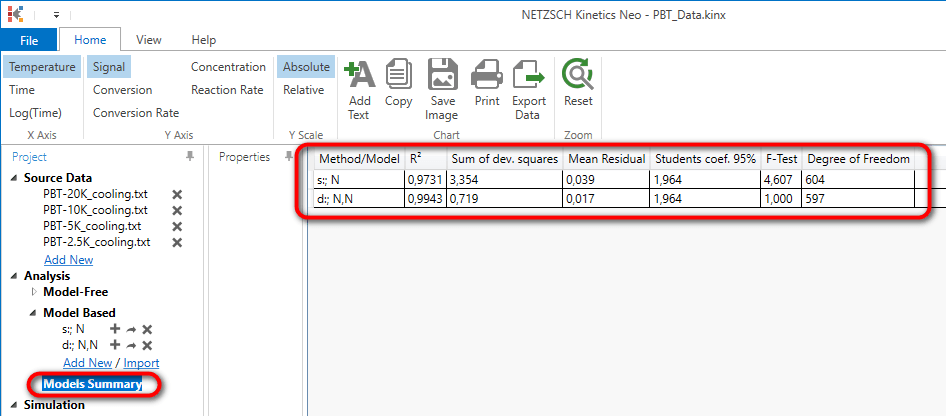This screenshot has height=416, width=946.
Task: Collapse the Model Based node
Action: coord(33,314)
